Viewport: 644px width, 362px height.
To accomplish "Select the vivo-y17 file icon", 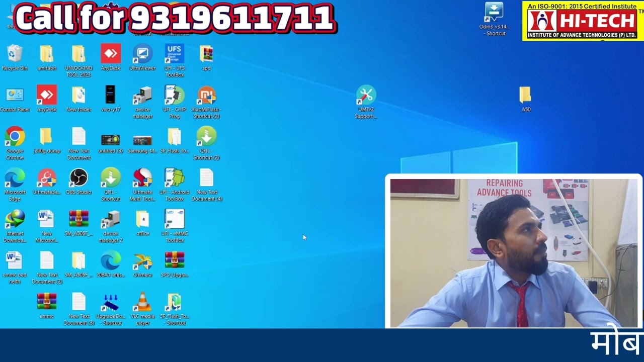I will [x=111, y=99].
